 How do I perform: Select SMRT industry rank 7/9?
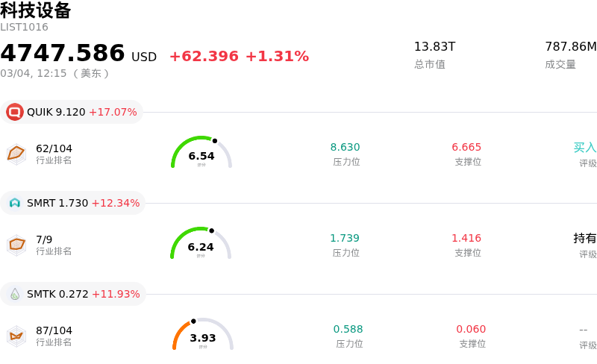(44, 239)
